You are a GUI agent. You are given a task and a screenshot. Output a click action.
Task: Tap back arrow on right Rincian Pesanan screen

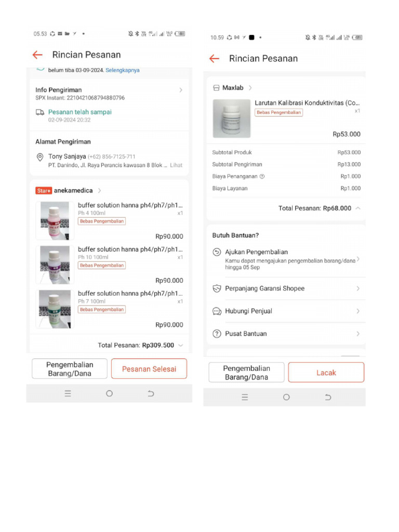[x=214, y=59]
